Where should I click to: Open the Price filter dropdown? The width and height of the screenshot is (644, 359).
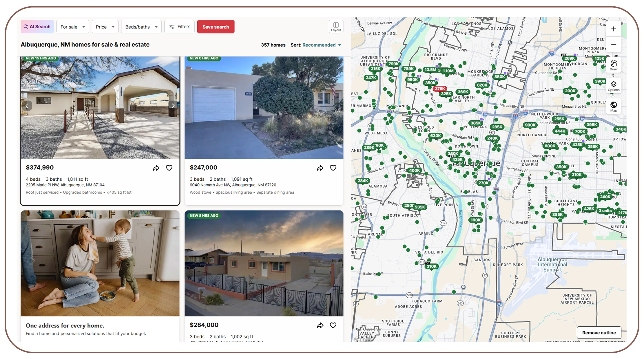click(x=105, y=27)
